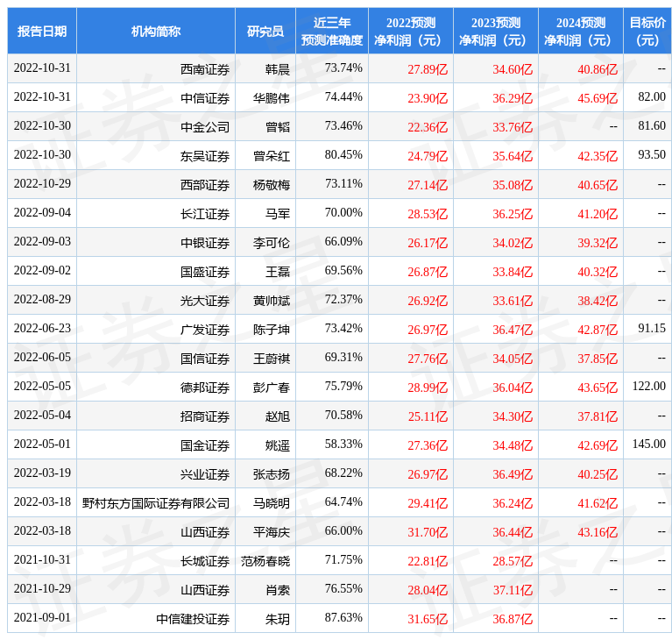Click the 80.45% accuracy value
The image size is (672, 640).
coord(343,154)
